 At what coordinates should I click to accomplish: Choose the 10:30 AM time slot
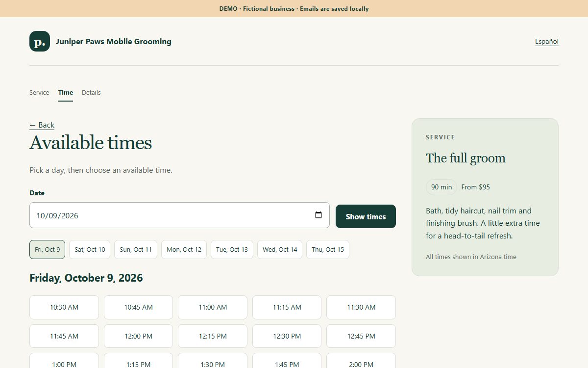click(x=64, y=307)
